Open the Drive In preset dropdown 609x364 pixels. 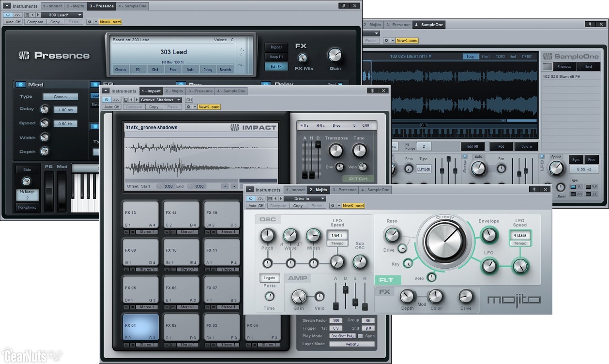pyautogui.click(x=304, y=198)
